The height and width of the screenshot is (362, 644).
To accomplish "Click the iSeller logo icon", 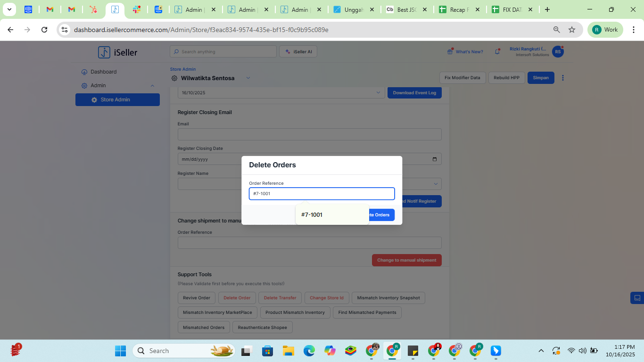I will pyautogui.click(x=104, y=52).
